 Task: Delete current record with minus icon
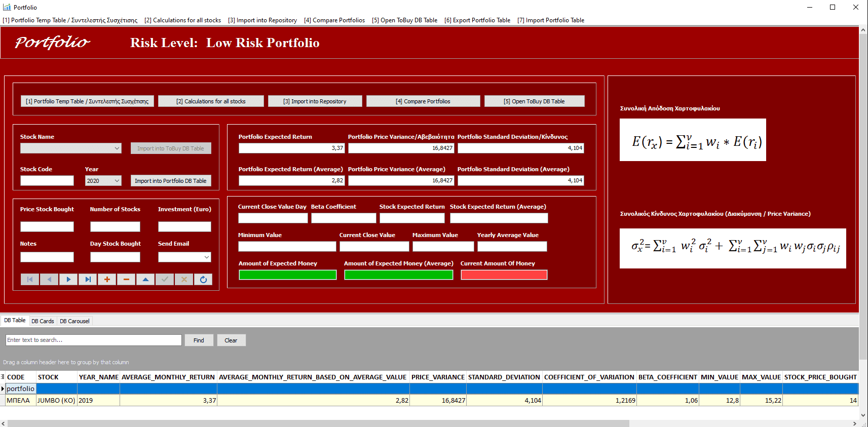tap(126, 279)
